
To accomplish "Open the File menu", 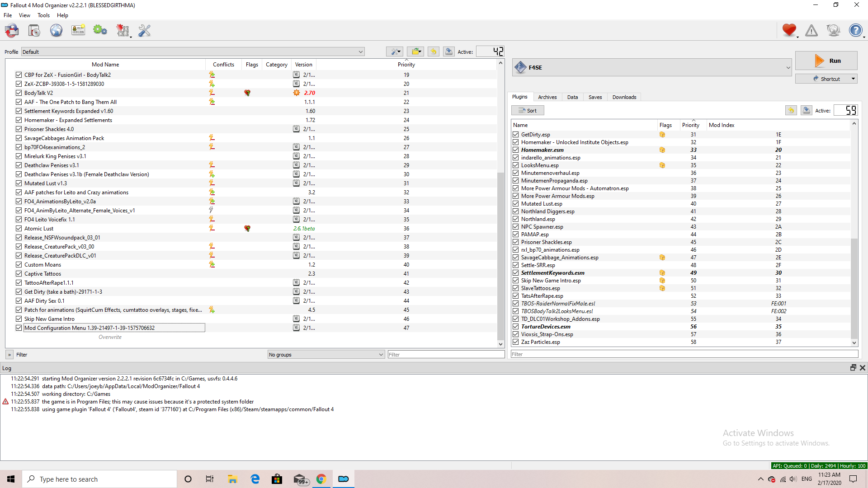I will pyautogui.click(x=8, y=15).
